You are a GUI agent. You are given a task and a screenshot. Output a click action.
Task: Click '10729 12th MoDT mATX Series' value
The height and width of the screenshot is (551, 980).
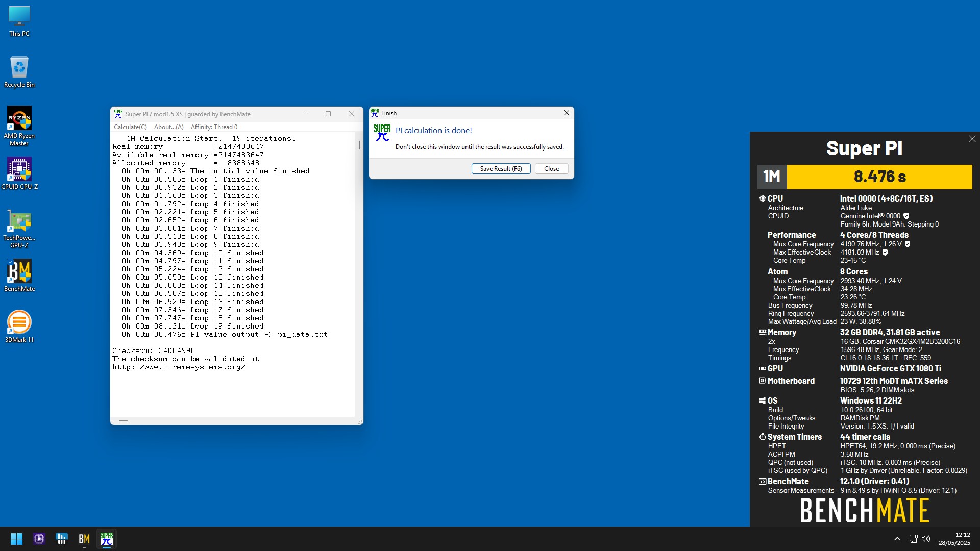point(894,381)
